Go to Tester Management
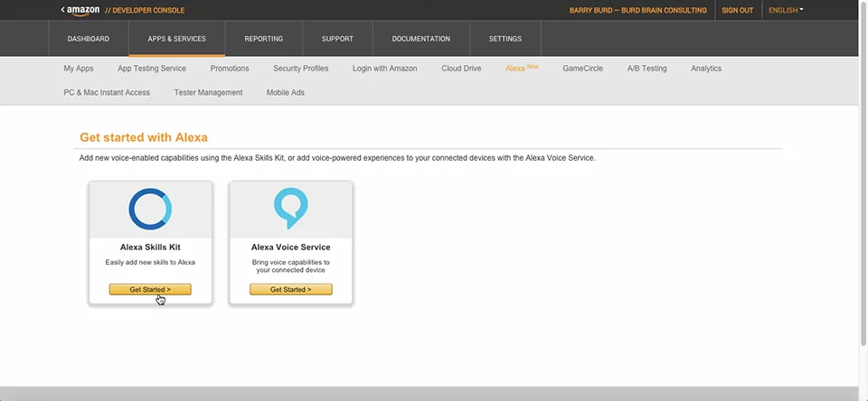The width and height of the screenshot is (868, 401). click(x=208, y=92)
